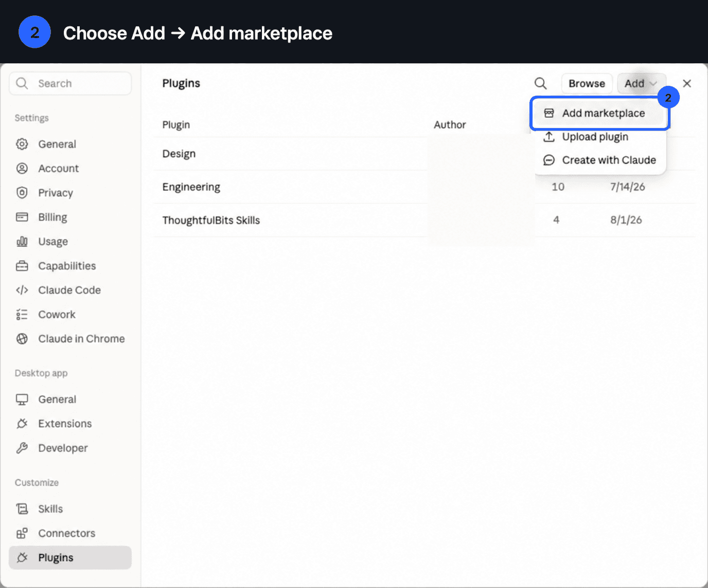708x588 pixels.
Task: Open the Connectors page
Action: (70, 533)
